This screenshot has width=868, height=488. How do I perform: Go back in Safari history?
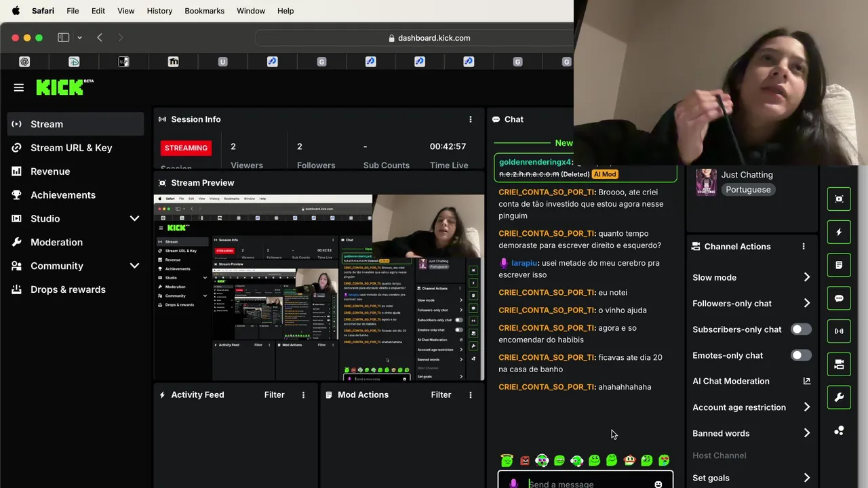[x=100, y=38]
